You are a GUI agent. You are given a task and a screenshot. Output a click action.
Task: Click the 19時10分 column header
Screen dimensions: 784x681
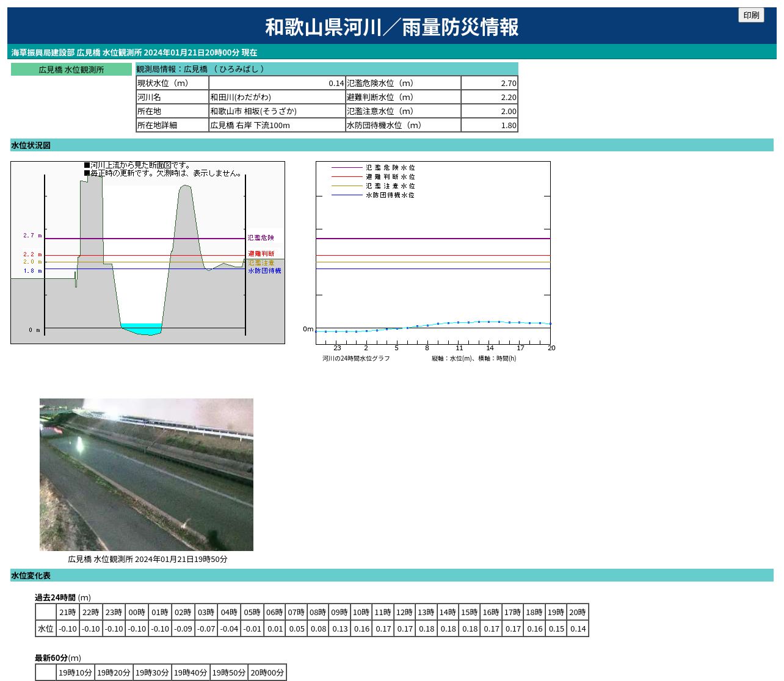point(76,672)
